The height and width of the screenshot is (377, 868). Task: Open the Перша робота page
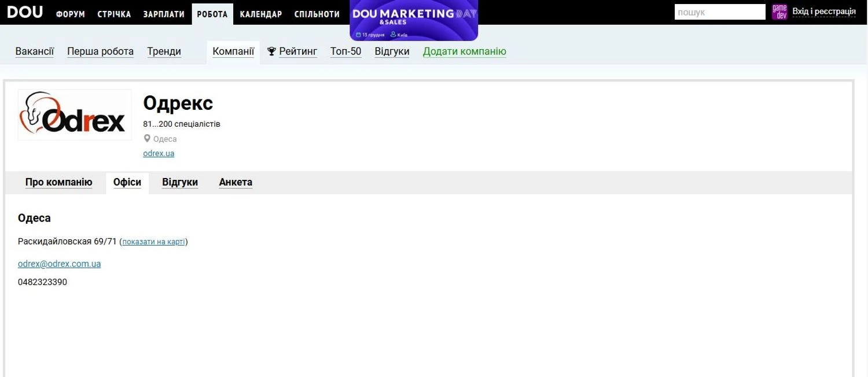click(100, 51)
